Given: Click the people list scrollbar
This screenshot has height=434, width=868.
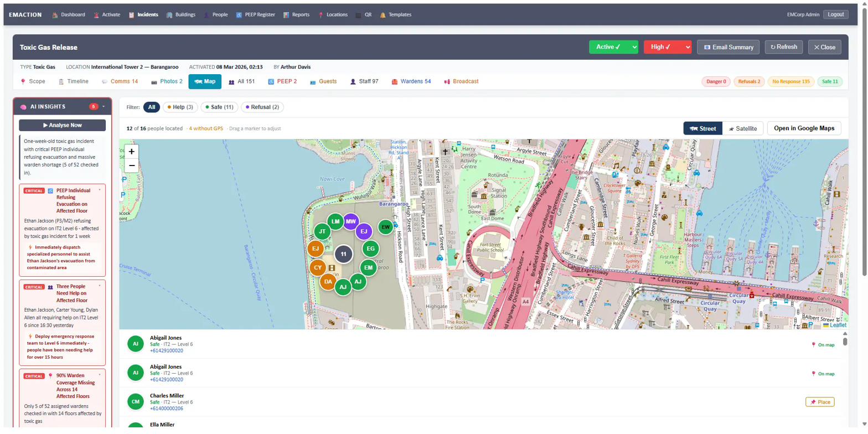Looking at the screenshot, I should 845,342.
